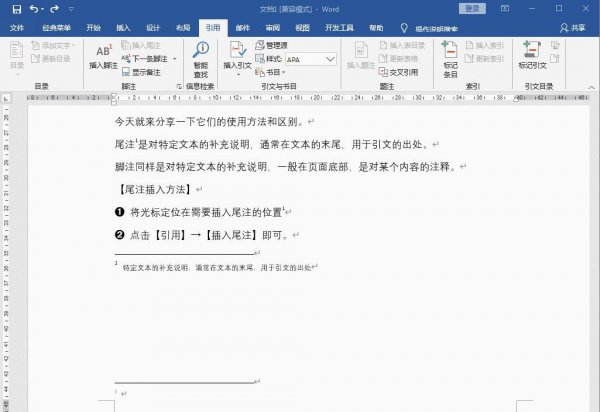The image size is (600, 412).
Task: Click 插入索引 button
Action: tap(485, 46)
